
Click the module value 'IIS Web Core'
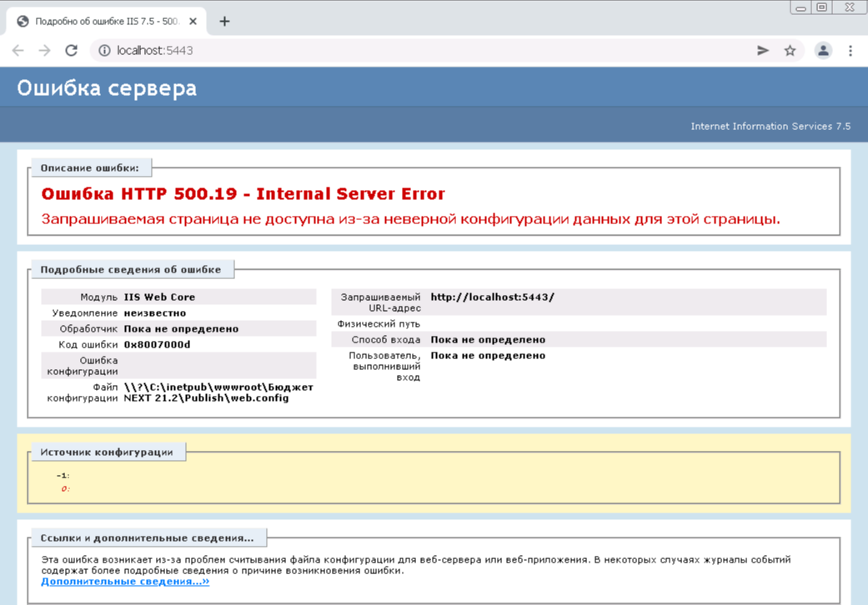(159, 297)
